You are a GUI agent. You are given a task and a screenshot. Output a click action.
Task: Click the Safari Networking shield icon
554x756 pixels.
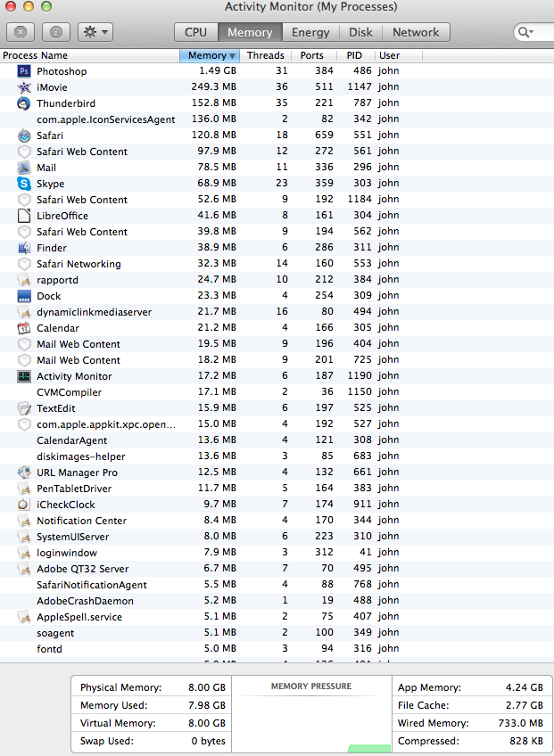coord(24,264)
